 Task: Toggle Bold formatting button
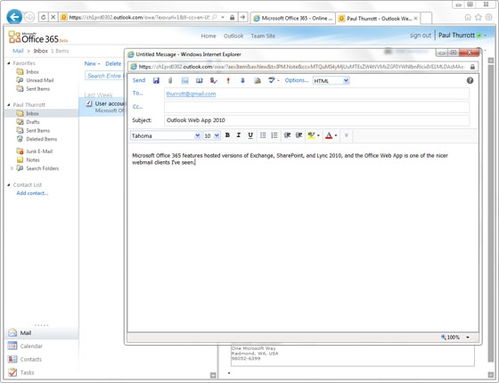pyautogui.click(x=227, y=135)
